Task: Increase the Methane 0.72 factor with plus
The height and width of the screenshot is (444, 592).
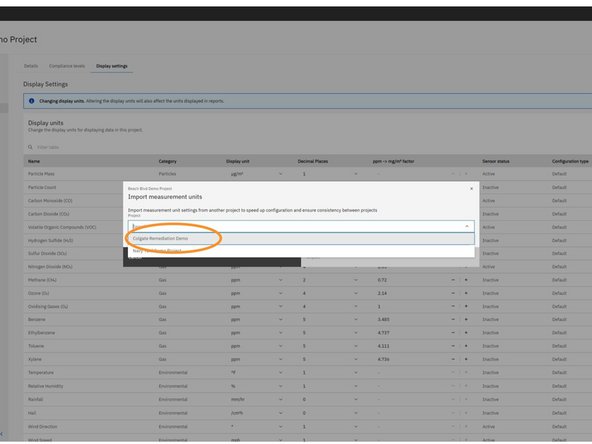Action: pos(466,280)
